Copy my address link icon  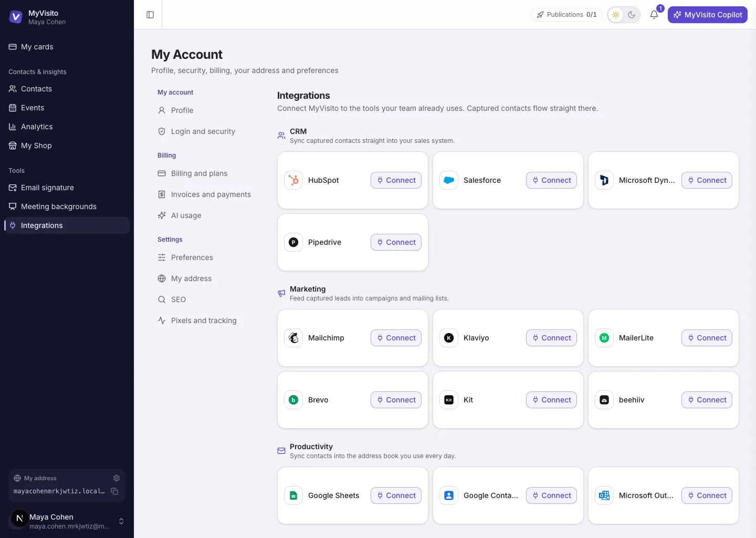114,491
